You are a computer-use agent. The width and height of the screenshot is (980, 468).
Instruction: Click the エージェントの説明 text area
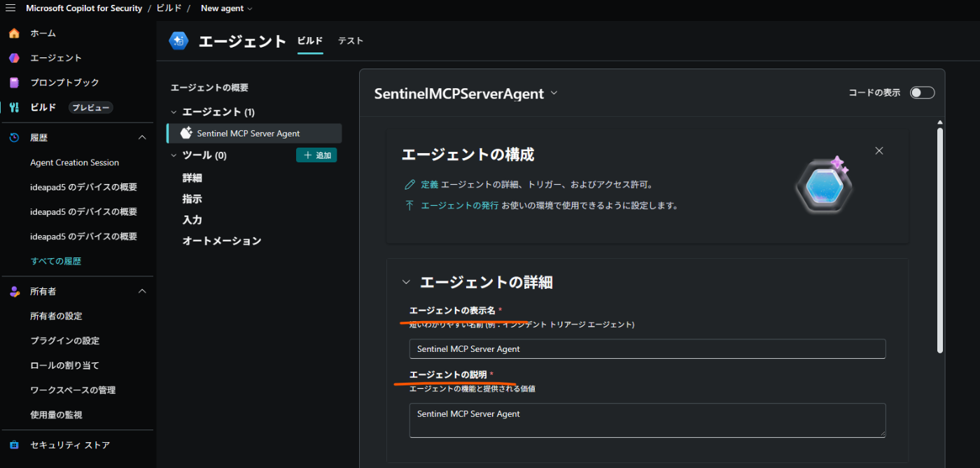click(647, 420)
